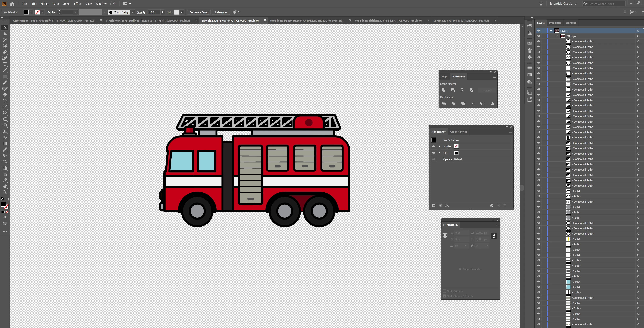Enable the Scale Corners checkbox
The height and width of the screenshot is (328, 644).
tap(444, 291)
